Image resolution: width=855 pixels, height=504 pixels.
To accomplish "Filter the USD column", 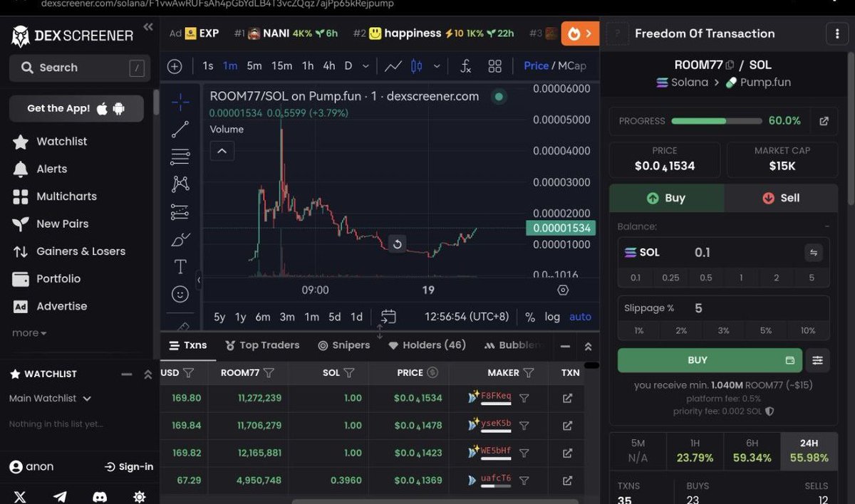I will (x=188, y=373).
